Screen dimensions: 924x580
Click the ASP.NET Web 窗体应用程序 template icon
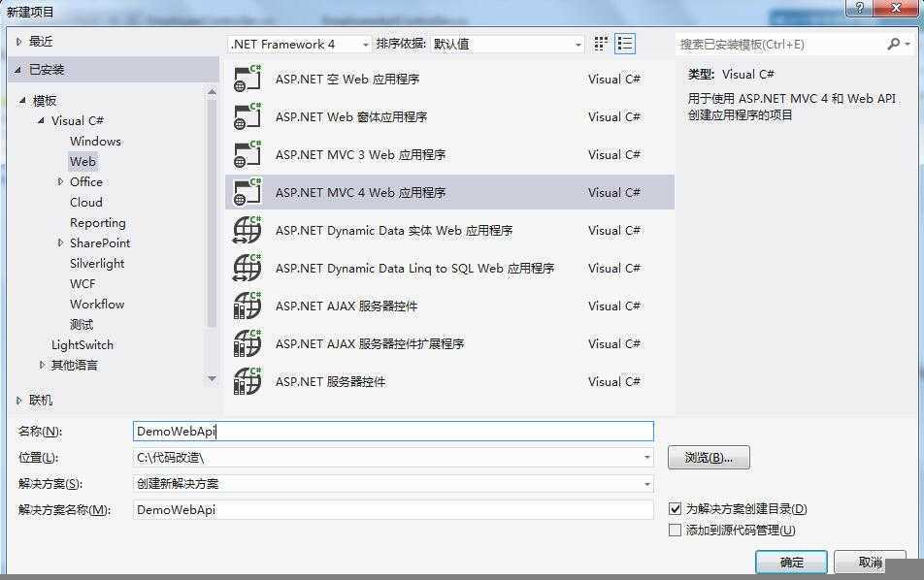point(247,116)
